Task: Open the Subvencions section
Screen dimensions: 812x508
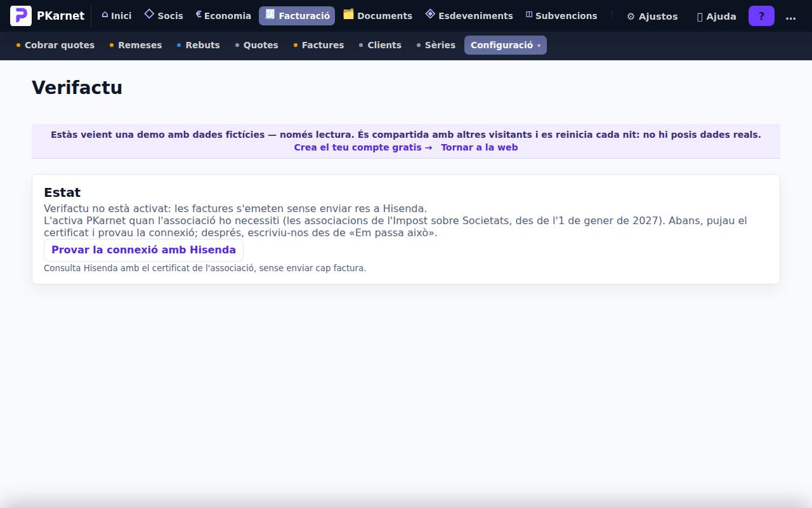Action: click(561, 16)
